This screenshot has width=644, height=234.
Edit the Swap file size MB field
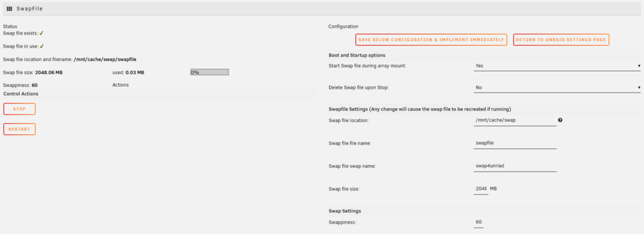coord(481,189)
